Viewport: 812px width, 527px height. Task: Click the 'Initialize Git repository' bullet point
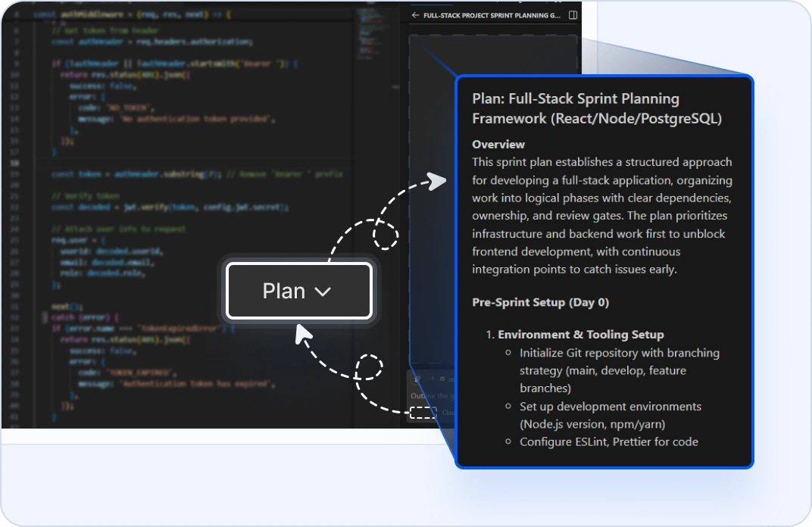(619, 353)
